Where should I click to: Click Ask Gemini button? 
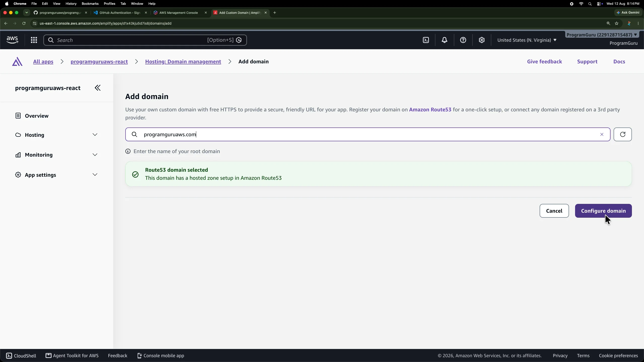coord(628,13)
